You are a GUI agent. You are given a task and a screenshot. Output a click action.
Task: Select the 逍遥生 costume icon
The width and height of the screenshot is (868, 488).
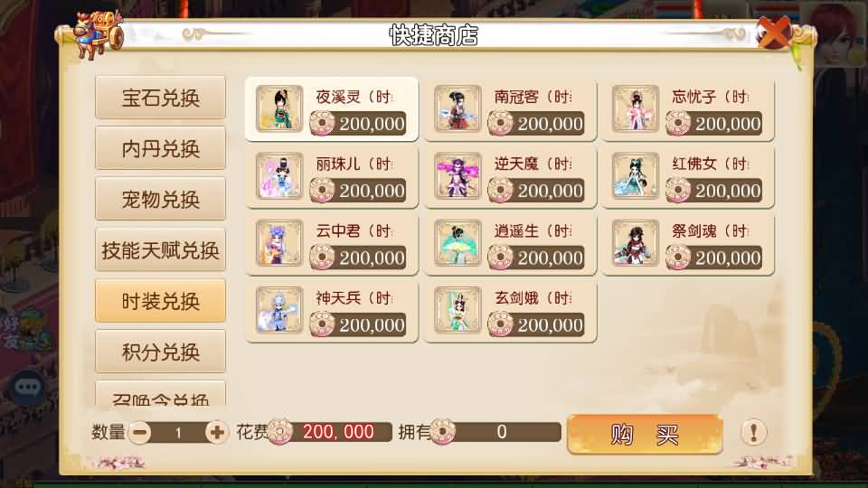pos(458,243)
